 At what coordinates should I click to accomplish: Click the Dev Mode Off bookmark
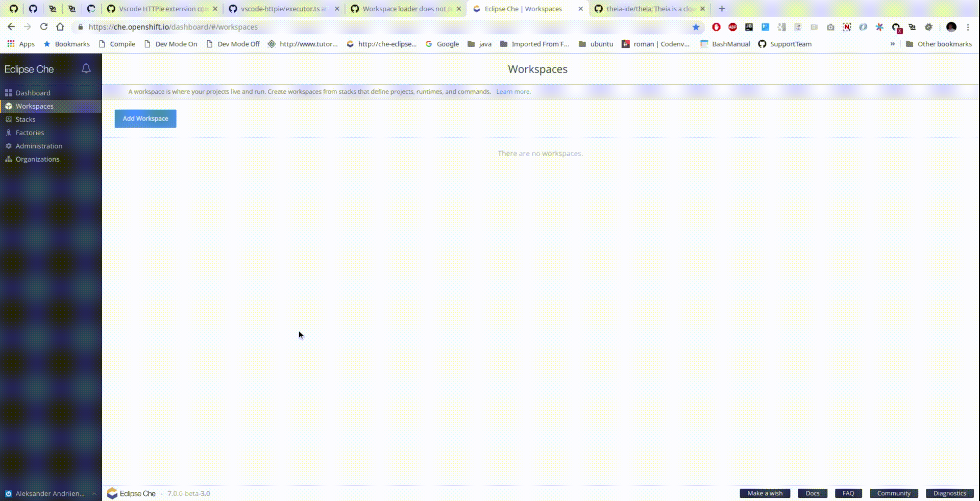pos(233,44)
